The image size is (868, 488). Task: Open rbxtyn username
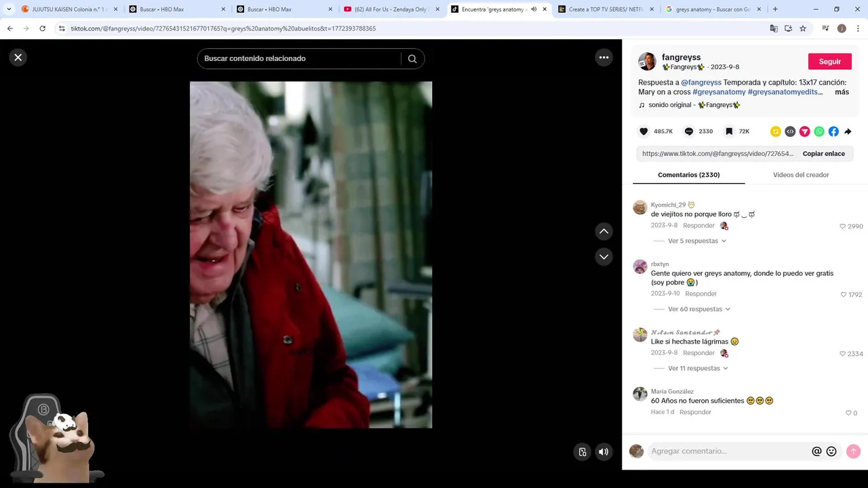tap(660, 264)
